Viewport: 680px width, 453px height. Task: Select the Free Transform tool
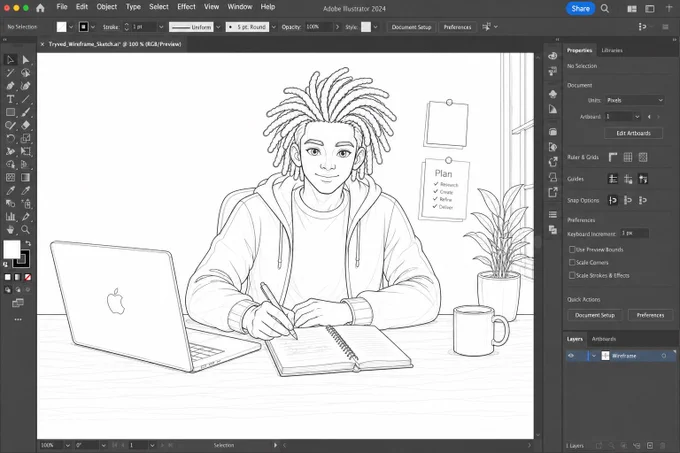pos(26,151)
